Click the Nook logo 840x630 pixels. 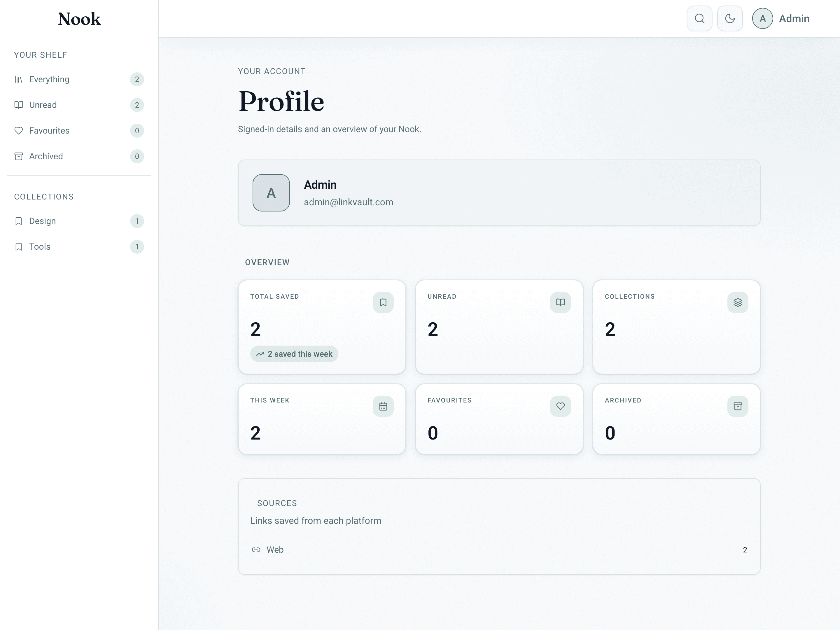point(79,19)
